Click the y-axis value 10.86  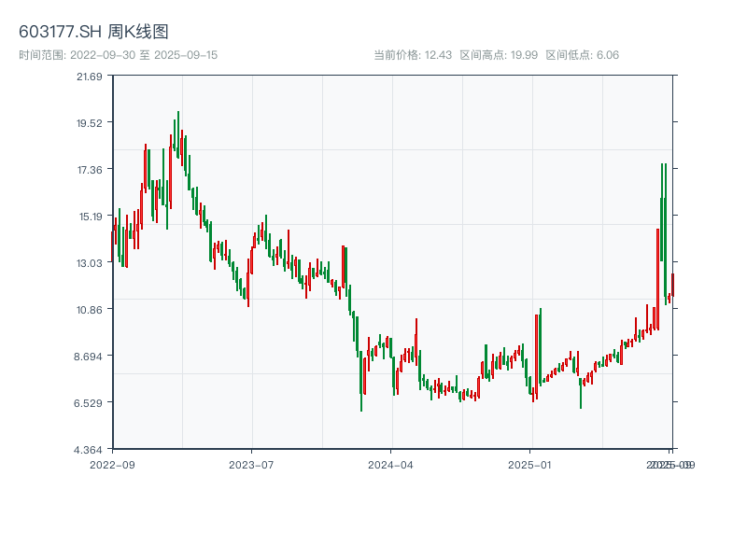(x=90, y=310)
